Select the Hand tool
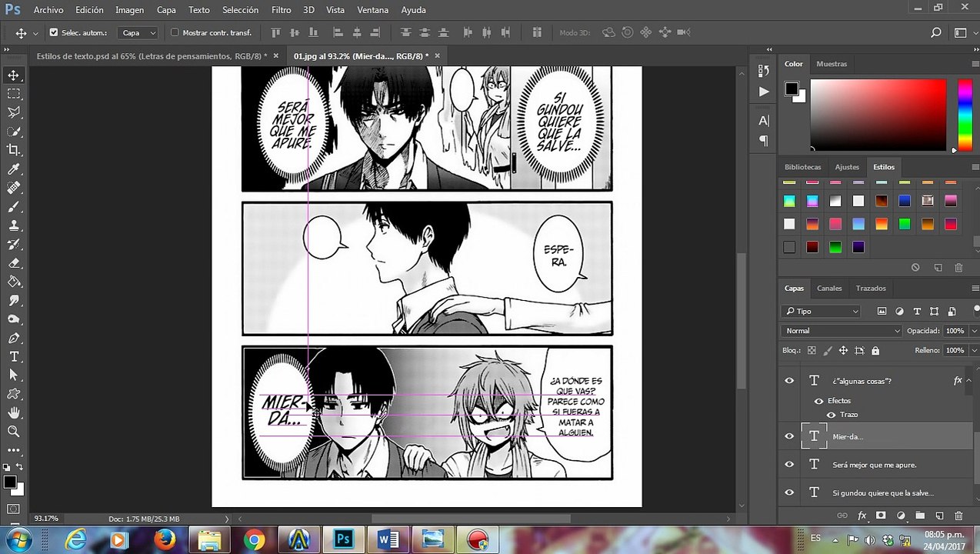Viewport: 980px width, 554px height. click(14, 413)
